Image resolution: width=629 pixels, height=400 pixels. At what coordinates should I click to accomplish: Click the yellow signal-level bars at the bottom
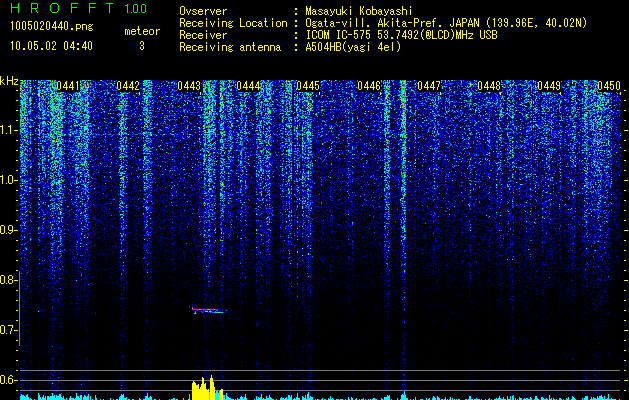[x=207, y=388]
